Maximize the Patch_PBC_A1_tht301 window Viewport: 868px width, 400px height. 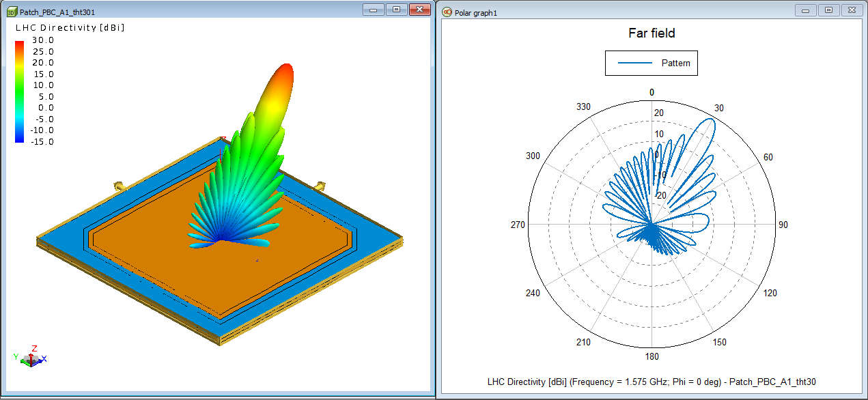395,10
